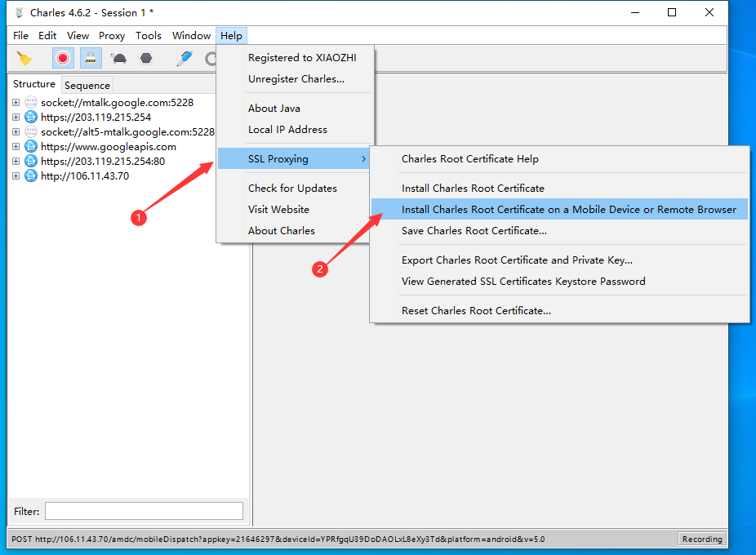Install certificate on Mobile Device or Remote Browser
The height and width of the screenshot is (555, 756).
(x=559, y=209)
